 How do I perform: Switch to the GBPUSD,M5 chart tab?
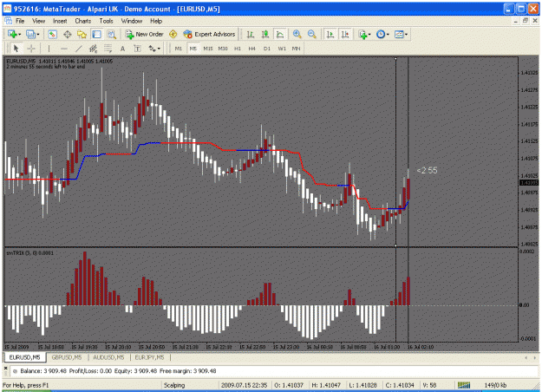[67, 357]
